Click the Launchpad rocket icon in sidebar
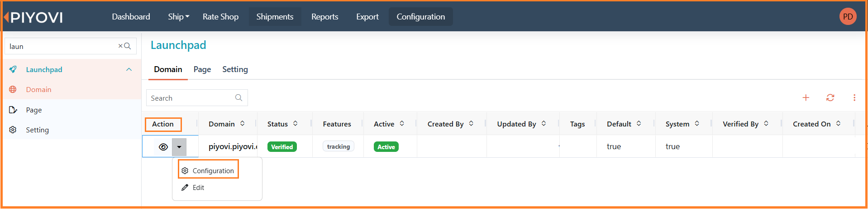The width and height of the screenshot is (868, 209). click(13, 69)
